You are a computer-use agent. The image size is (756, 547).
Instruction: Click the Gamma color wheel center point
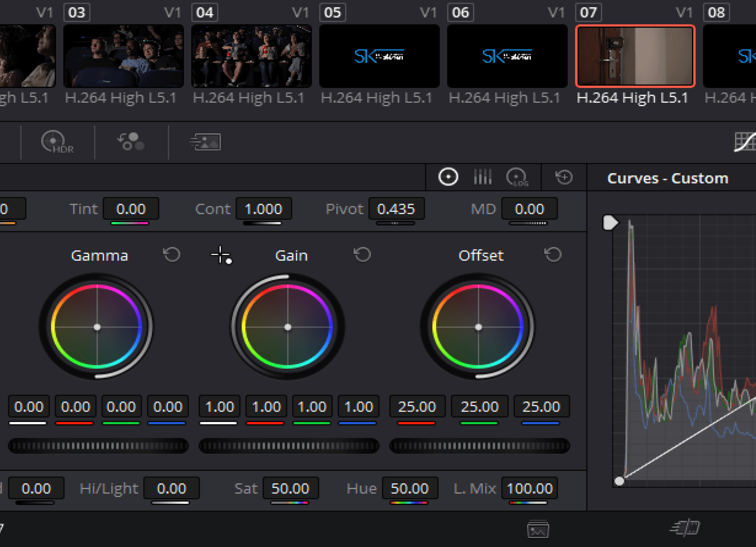click(97, 327)
